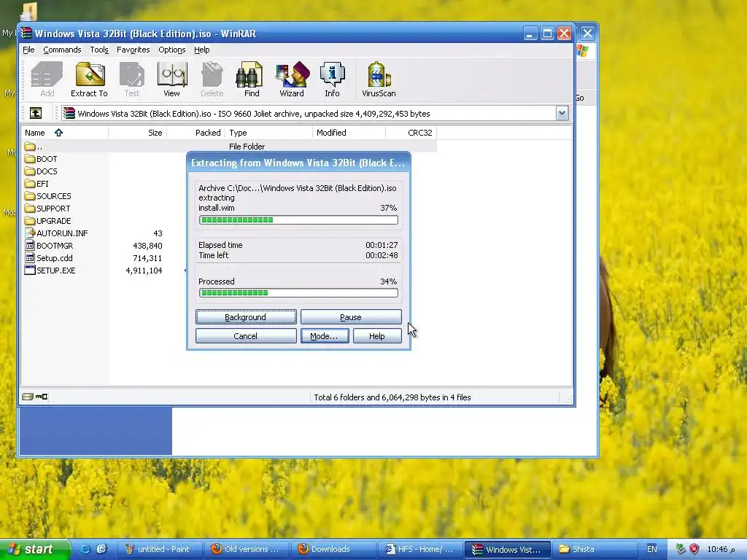Switch to Downloads taskbar button
The width and height of the screenshot is (747, 560).
pyautogui.click(x=333, y=549)
